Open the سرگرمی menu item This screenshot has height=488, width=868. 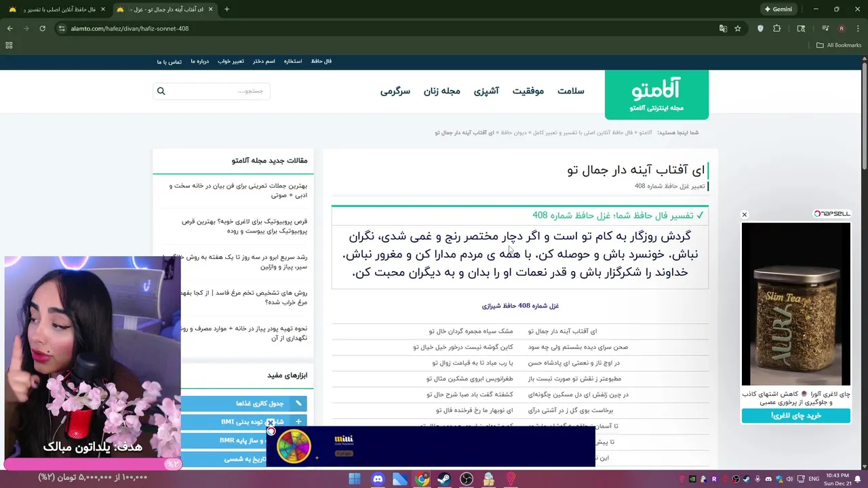pos(395,91)
